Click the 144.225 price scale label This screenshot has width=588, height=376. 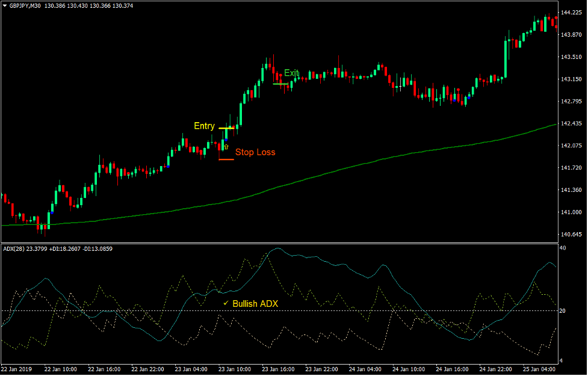(x=571, y=13)
